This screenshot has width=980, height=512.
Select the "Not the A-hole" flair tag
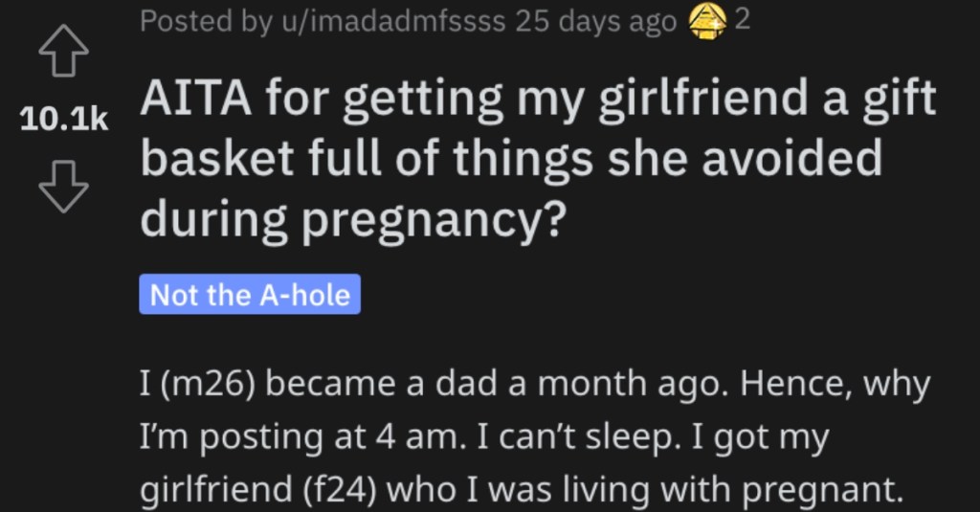250,295
